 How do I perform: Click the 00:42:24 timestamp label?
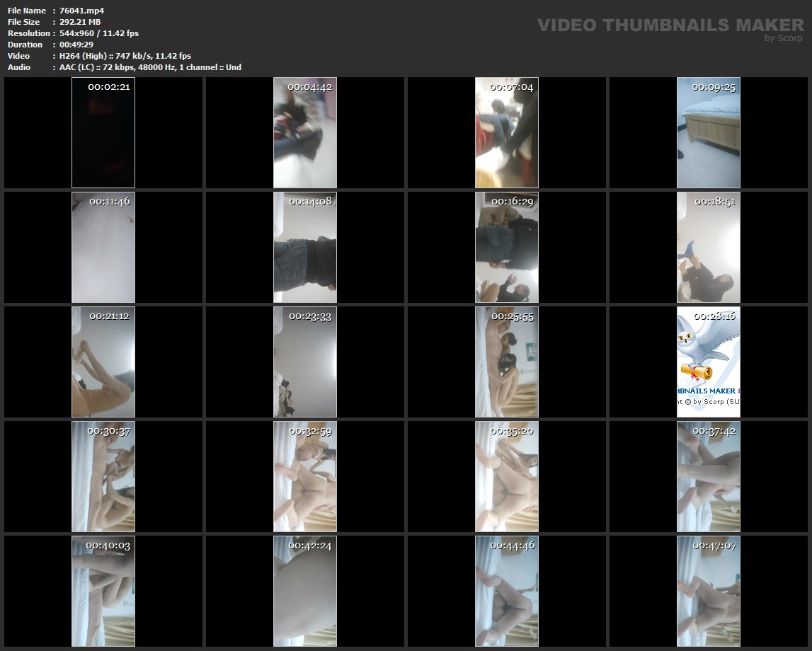click(310, 546)
